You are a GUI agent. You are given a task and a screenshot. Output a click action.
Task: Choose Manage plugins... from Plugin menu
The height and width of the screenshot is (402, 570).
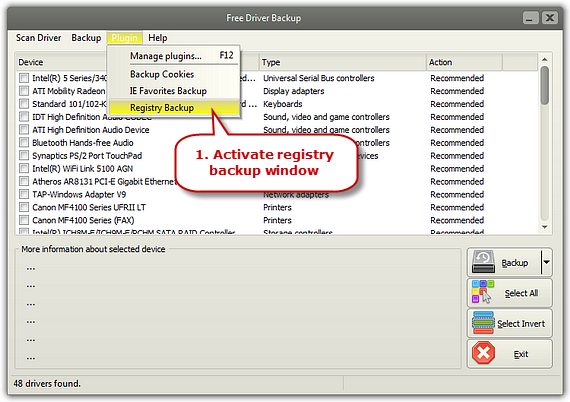[x=174, y=56]
